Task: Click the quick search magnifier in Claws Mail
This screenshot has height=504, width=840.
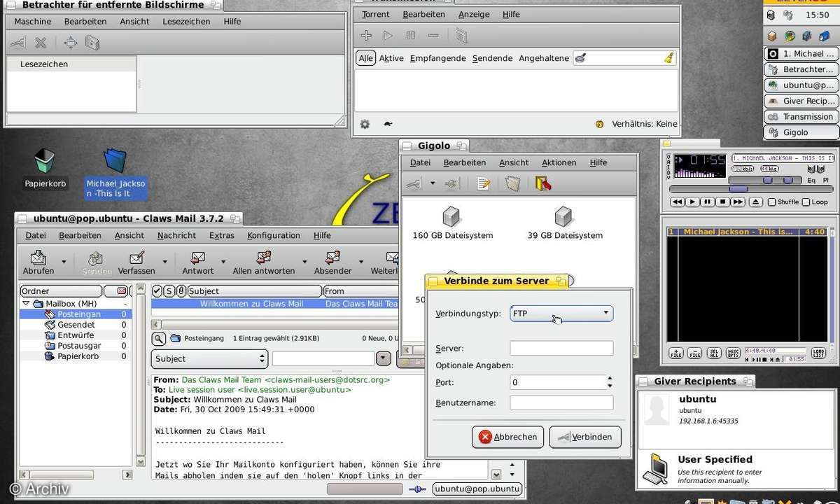Action: click(159, 339)
